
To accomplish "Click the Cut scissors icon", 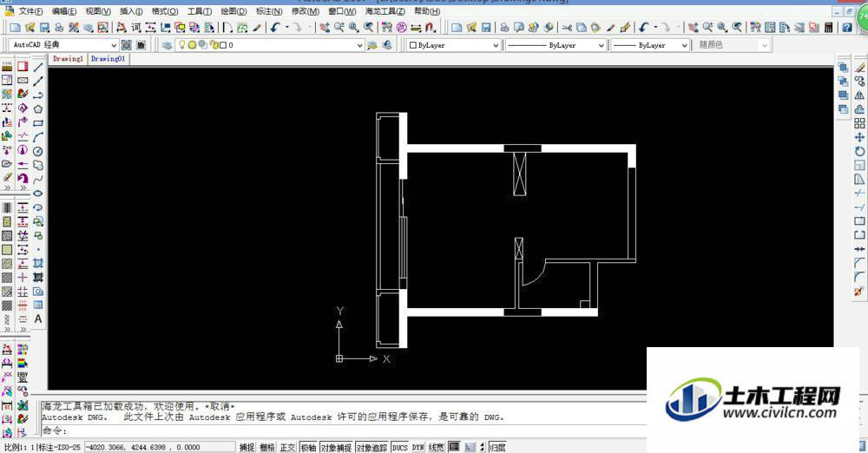I will click(x=567, y=27).
